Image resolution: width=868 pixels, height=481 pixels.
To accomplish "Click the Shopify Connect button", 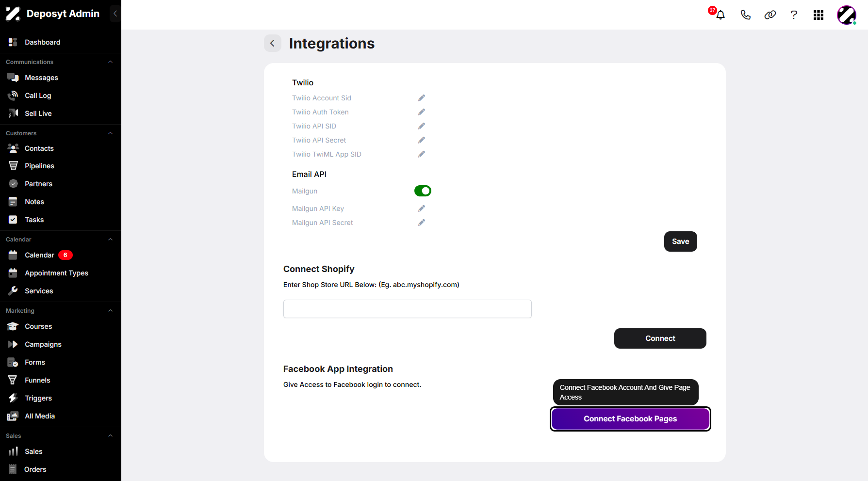I will click(x=660, y=338).
